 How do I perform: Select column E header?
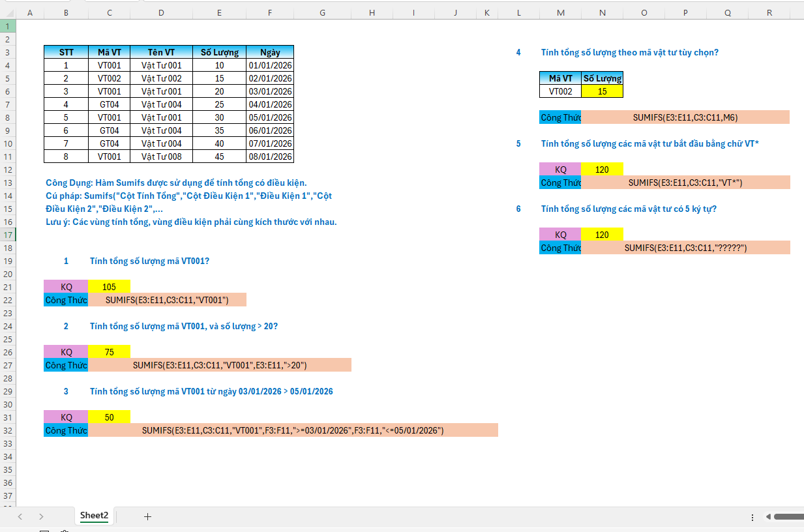[x=219, y=12]
